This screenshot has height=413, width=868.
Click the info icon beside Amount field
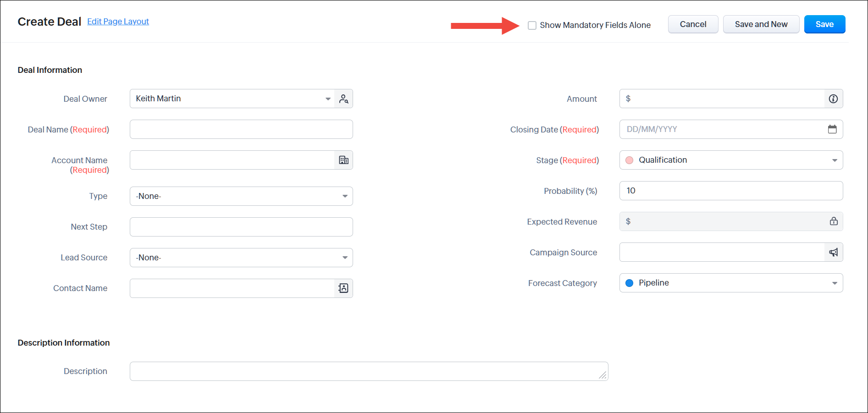pos(833,98)
